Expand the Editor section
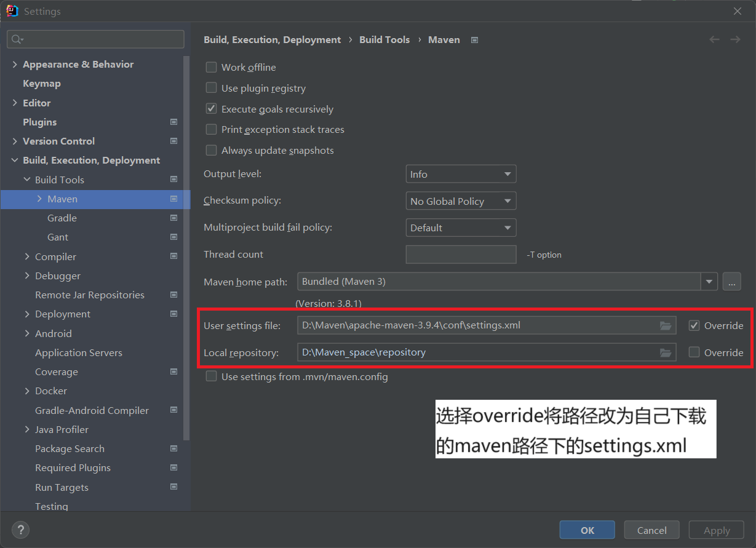756x548 pixels. [15, 103]
